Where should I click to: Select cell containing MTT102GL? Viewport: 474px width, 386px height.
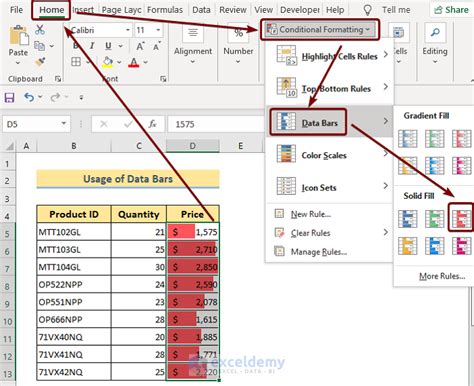(74, 232)
